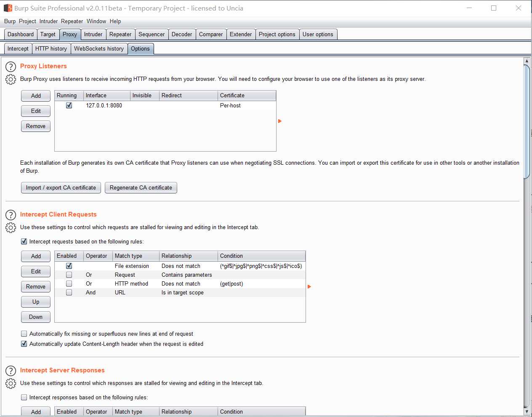Edit the selected proxy listener
Viewport: 532px width, 417px height.
click(36, 111)
